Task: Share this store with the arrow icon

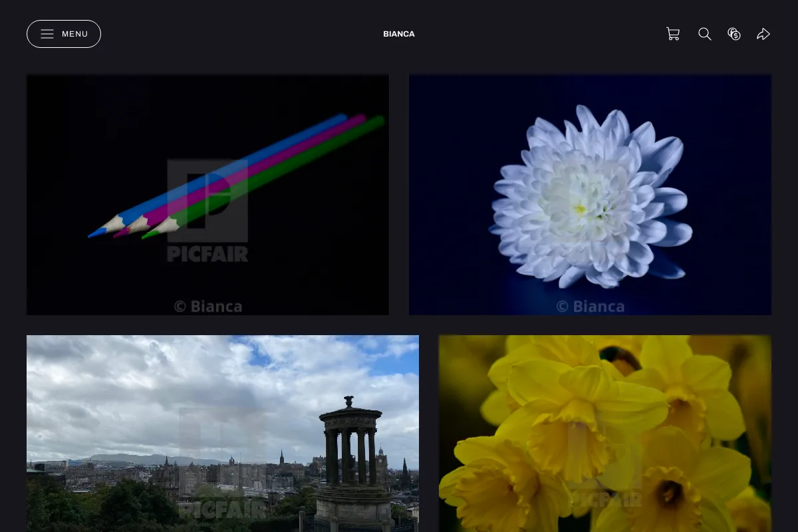Action: [763, 34]
